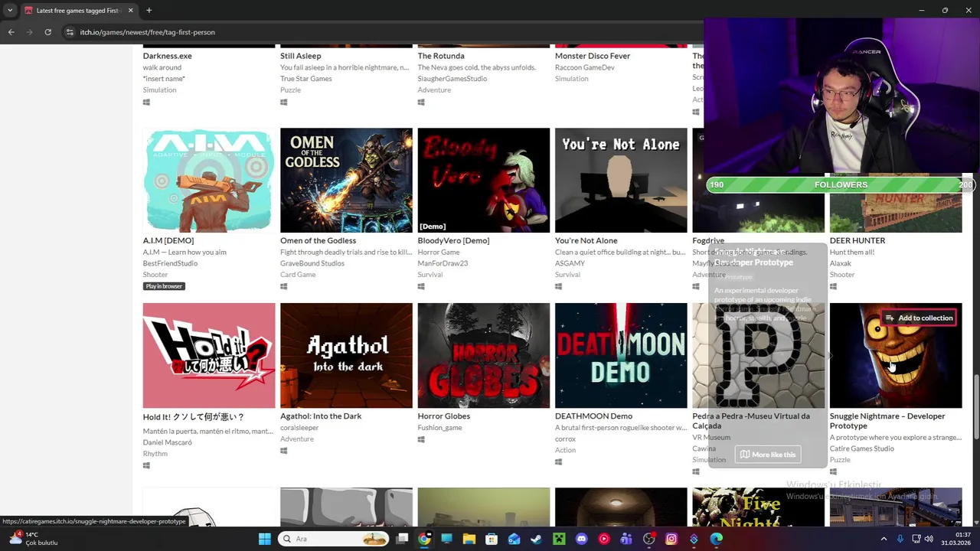980x551 pixels.
Task: Click the 'Play in browser' badge under A.I.M
Action: click(164, 286)
